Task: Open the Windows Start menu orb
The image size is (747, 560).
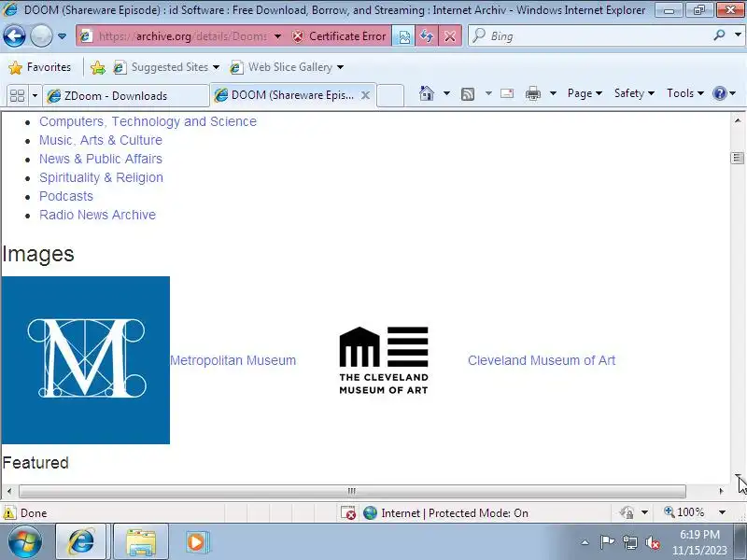Action: click(24, 541)
